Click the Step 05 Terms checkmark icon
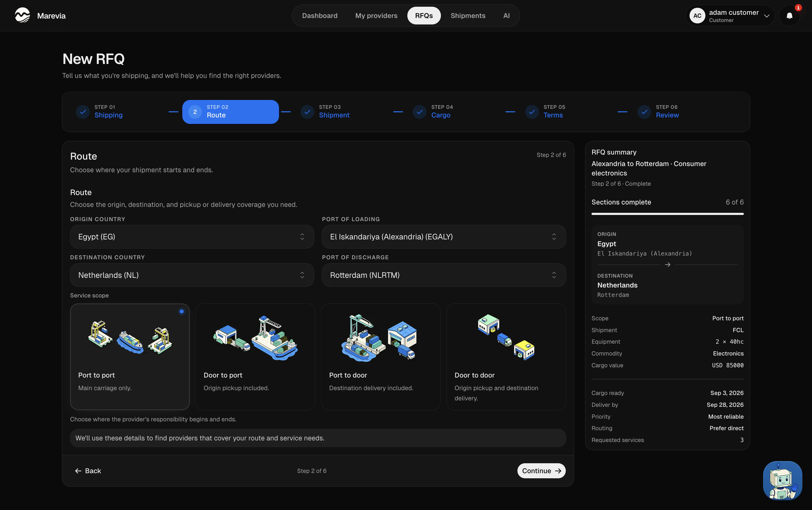Viewport: 812px width, 510px height. (532, 112)
